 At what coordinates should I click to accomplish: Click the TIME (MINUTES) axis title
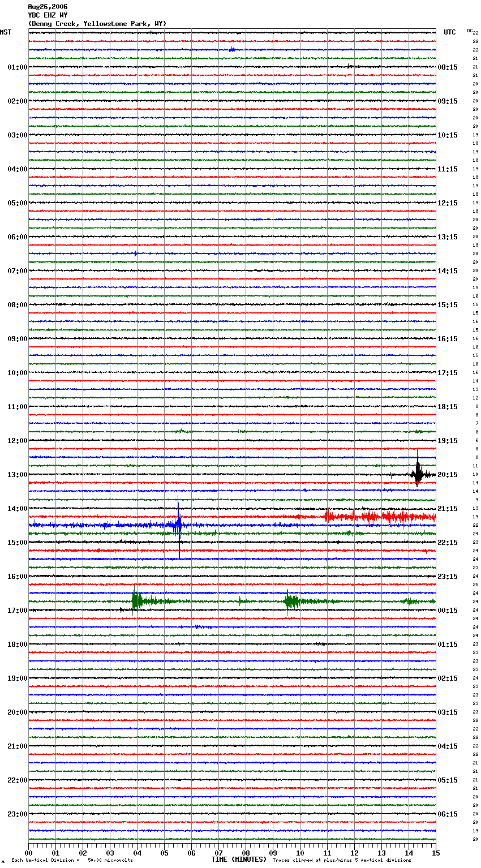point(239,860)
